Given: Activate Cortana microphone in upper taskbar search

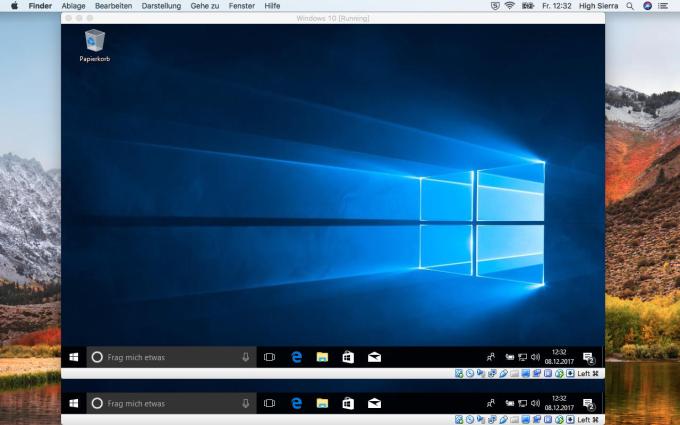Looking at the screenshot, I should pyautogui.click(x=245, y=357).
